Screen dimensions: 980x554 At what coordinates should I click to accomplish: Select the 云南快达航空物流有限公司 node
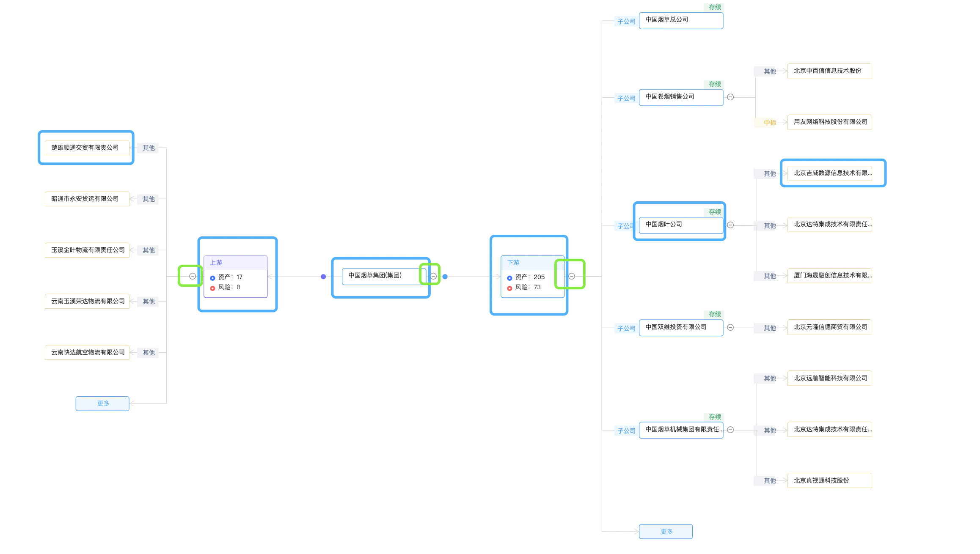[87, 352]
